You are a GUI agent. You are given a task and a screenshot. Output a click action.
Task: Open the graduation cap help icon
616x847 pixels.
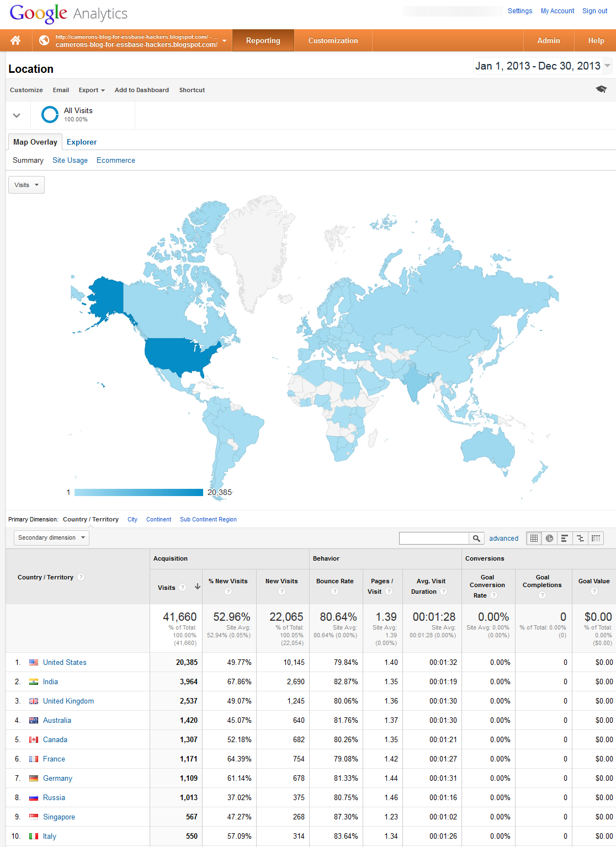[x=601, y=89]
